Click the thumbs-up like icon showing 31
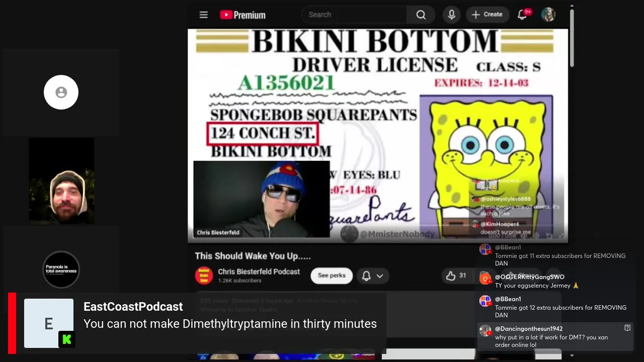 pos(451,276)
